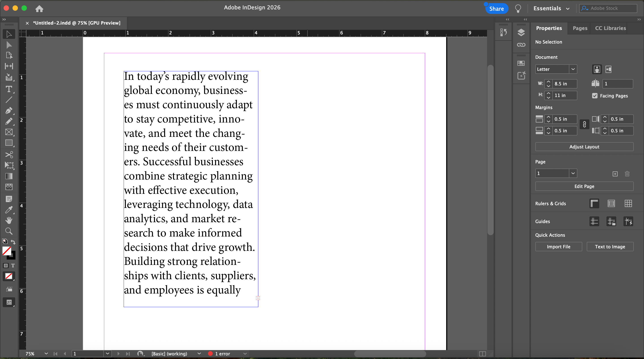Image resolution: width=644 pixels, height=359 pixels.
Task: Pick the Scissors tool
Action: coord(9,154)
